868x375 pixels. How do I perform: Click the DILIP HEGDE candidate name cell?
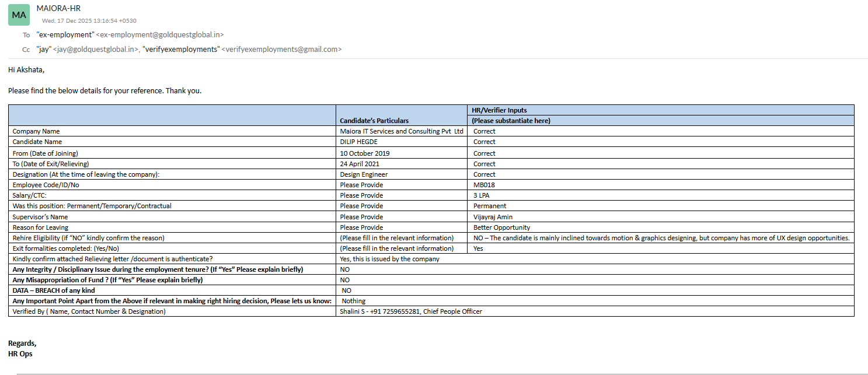(x=403, y=142)
